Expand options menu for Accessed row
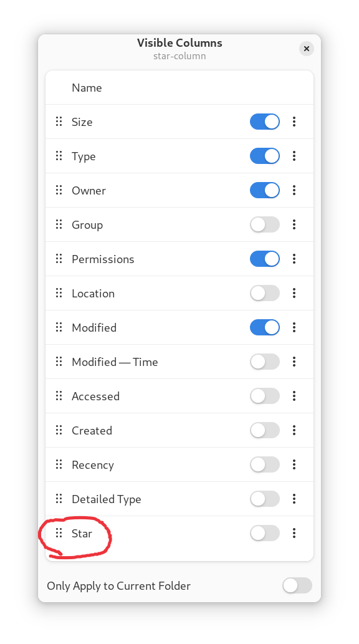This screenshot has width=359, height=644. 294,396
